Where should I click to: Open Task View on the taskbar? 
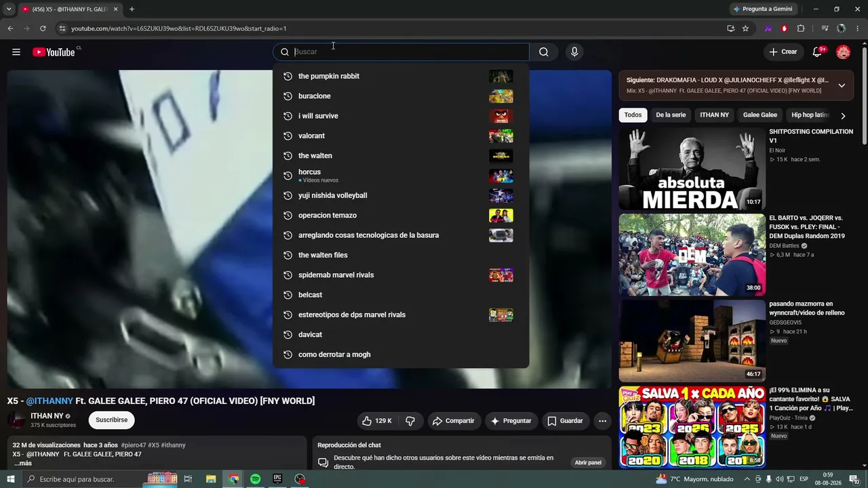point(189,479)
